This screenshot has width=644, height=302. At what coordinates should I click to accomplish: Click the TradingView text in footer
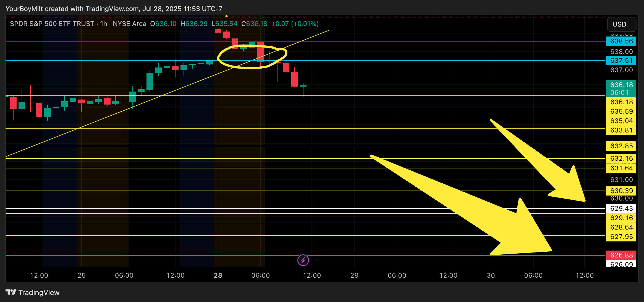tap(39, 293)
